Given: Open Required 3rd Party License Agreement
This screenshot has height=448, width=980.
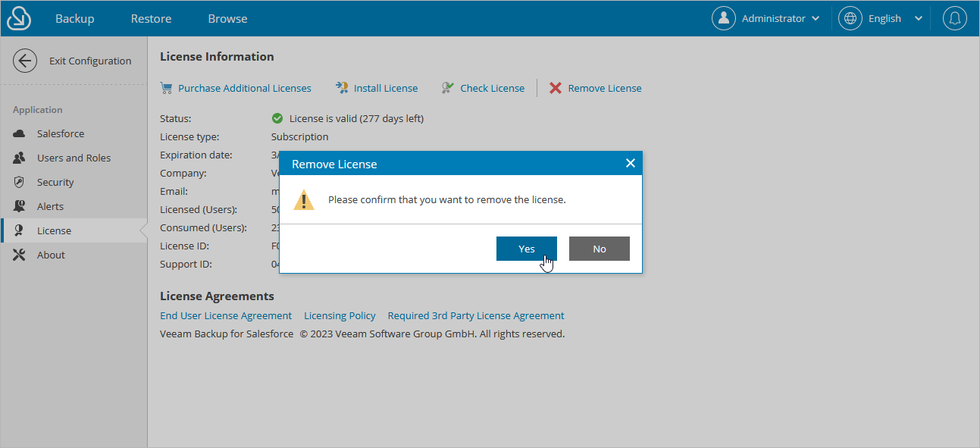Looking at the screenshot, I should [476, 315].
